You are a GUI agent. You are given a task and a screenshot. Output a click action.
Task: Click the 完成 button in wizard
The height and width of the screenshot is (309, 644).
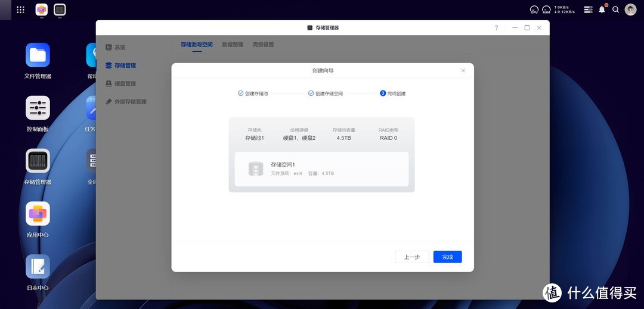448,257
